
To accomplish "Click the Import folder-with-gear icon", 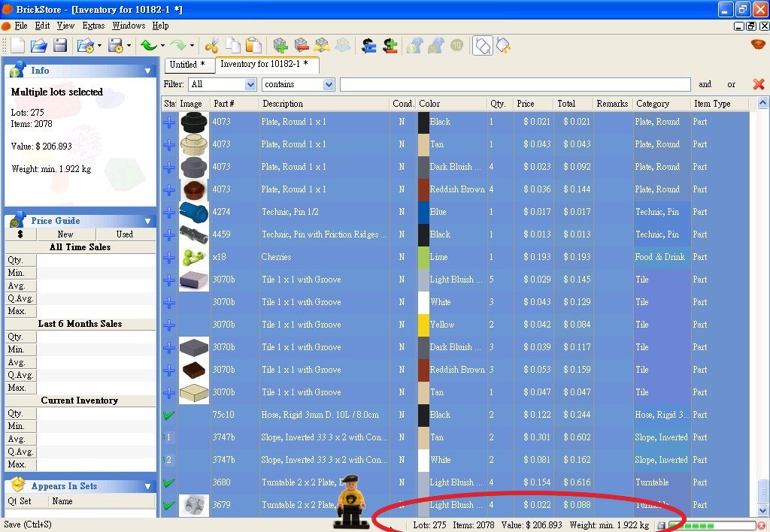I will tap(86, 46).
